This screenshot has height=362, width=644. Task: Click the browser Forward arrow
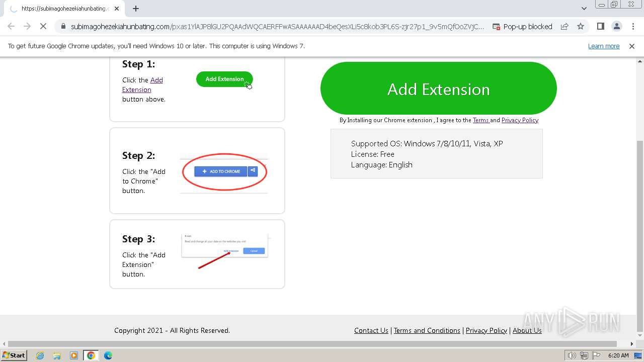click(27, 26)
